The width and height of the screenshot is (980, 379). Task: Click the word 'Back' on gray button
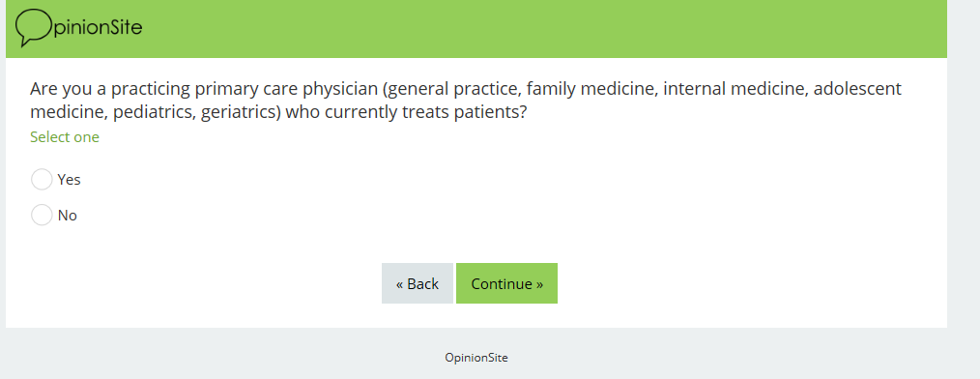pos(423,284)
